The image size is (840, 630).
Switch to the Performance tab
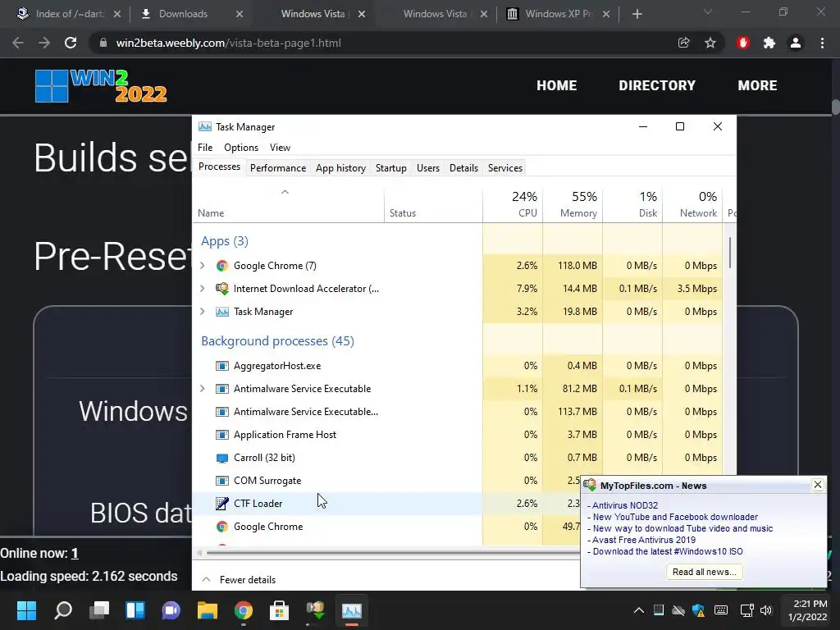point(278,168)
